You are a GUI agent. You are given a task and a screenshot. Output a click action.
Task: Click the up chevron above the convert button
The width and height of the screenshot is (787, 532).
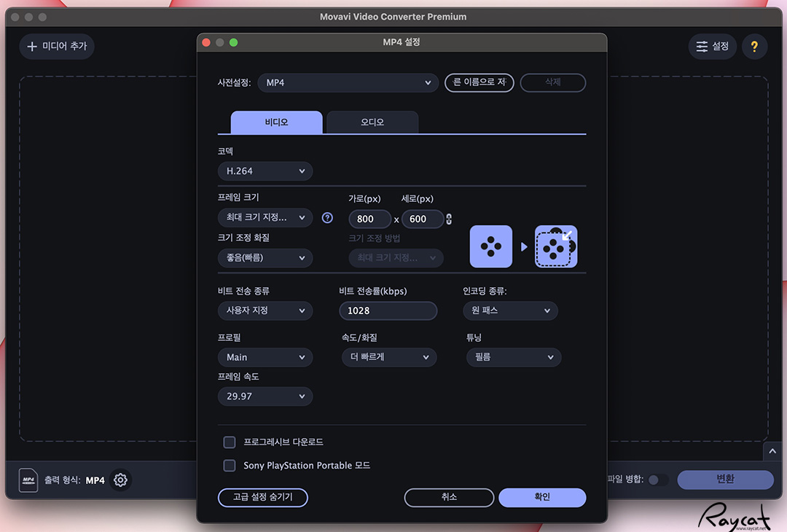772,451
